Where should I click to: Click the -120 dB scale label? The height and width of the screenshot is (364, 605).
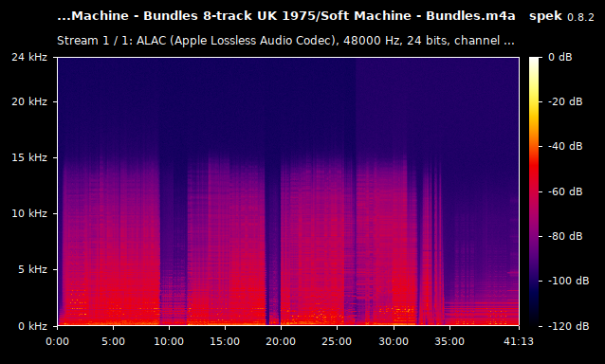[x=569, y=326]
